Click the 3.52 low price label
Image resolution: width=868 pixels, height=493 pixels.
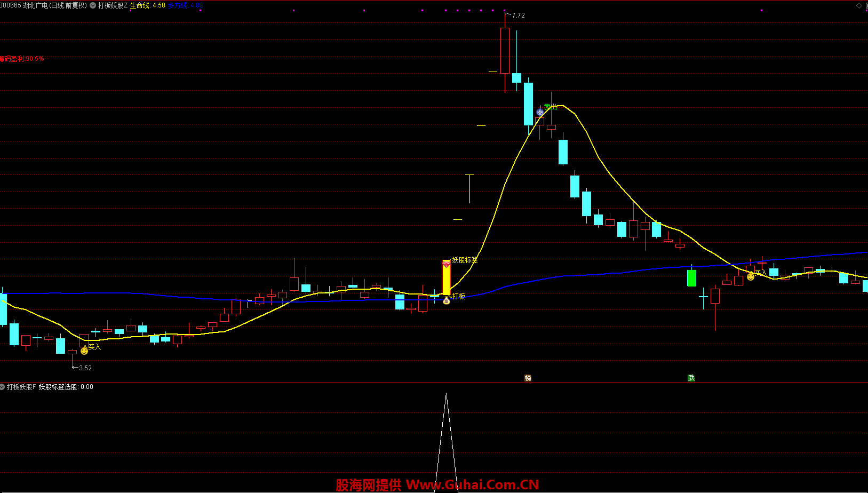85,368
